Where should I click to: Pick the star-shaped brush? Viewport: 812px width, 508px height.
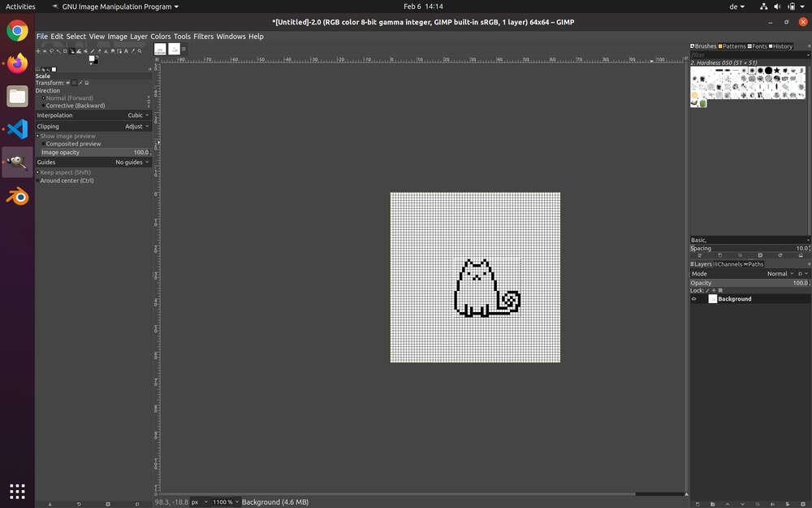coord(777,71)
